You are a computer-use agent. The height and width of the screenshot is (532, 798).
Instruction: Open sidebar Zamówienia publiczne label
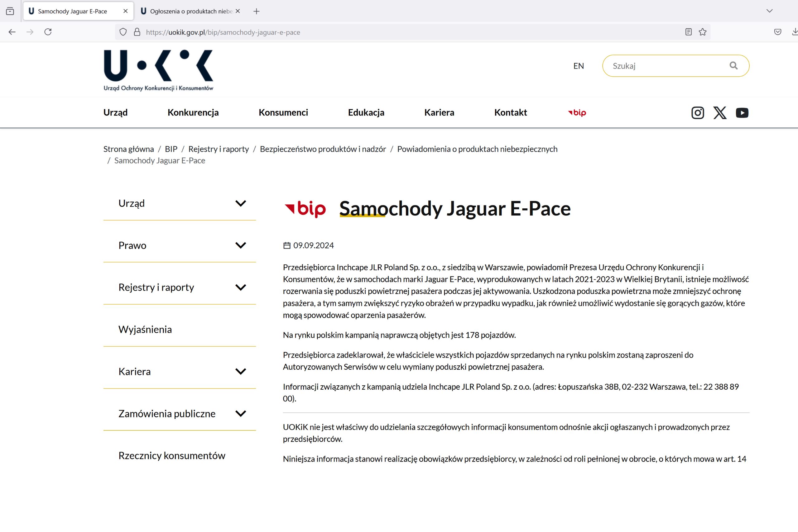pyautogui.click(x=167, y=414)
